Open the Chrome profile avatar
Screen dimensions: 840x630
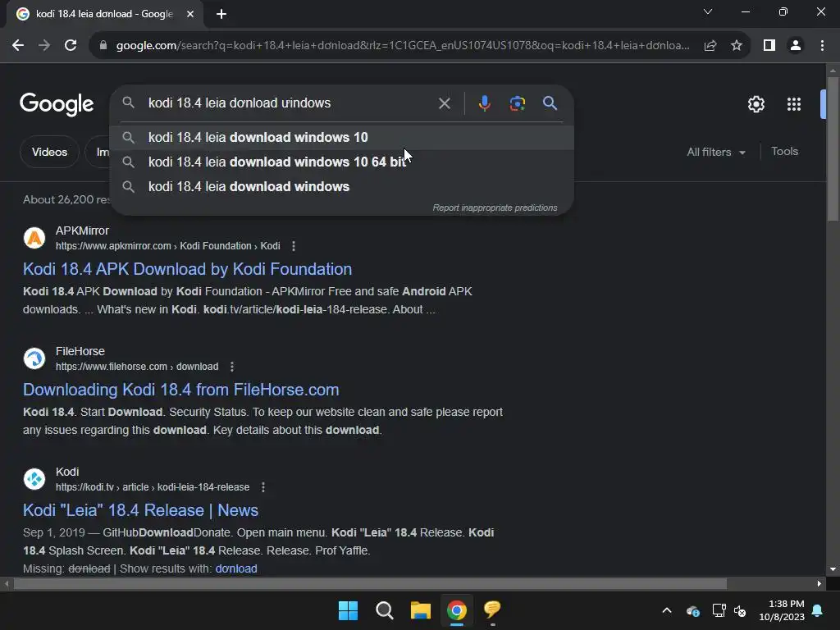pos(796,46)
